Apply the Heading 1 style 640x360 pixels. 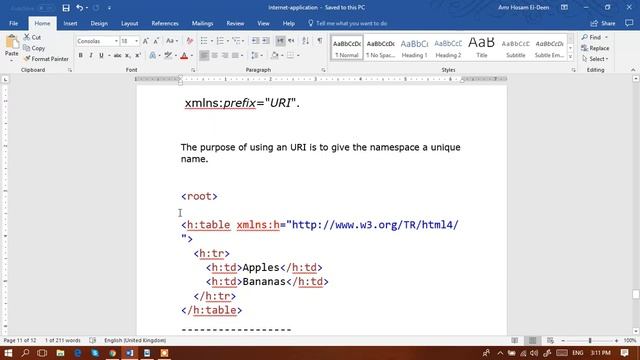pos(414,48)
